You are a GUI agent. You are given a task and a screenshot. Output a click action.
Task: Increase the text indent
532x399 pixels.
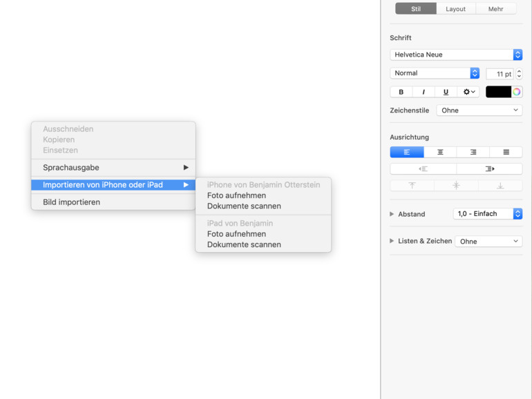(x=489, y=168)
